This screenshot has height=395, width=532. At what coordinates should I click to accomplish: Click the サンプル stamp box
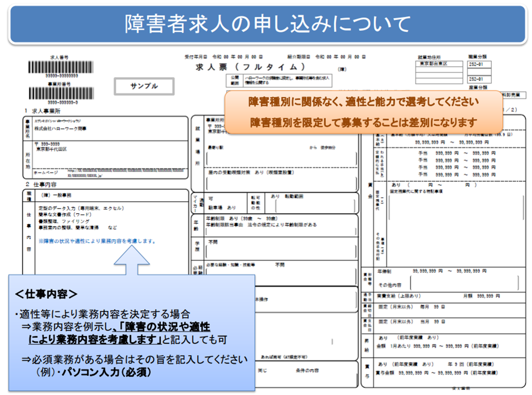coord(144,86)
